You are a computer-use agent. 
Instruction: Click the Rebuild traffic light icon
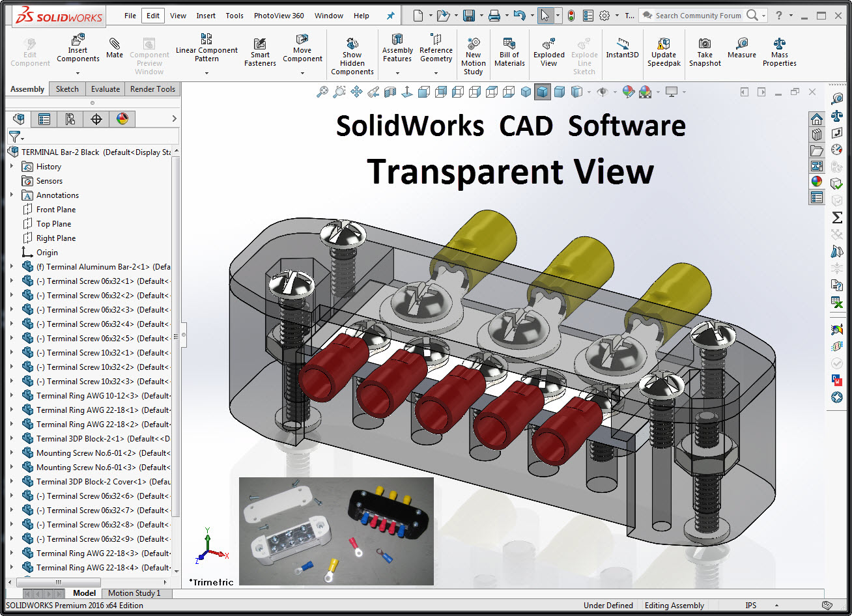pyautogui.click(x=571, y=16)
